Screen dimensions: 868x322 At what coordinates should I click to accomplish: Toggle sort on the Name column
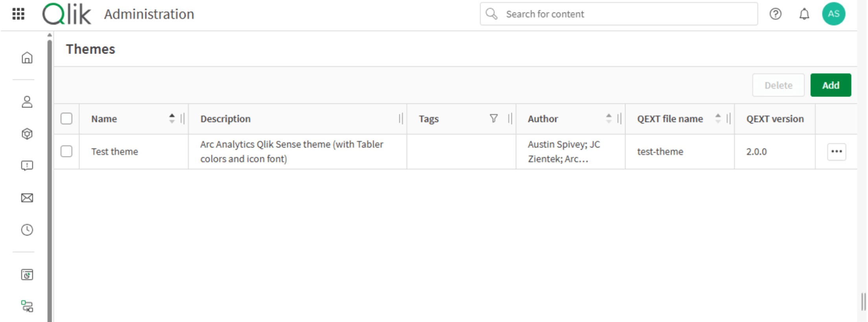(x=172, y=118)
